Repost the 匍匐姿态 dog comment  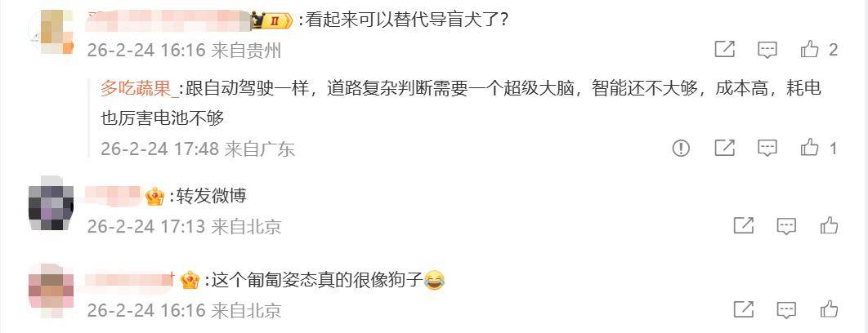pyautogui.click(x=744, y=309)
